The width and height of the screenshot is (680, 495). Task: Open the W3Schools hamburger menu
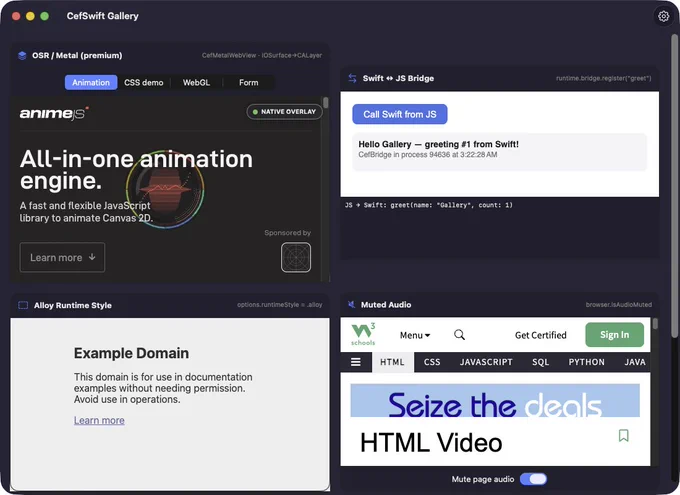click(356, 362)
